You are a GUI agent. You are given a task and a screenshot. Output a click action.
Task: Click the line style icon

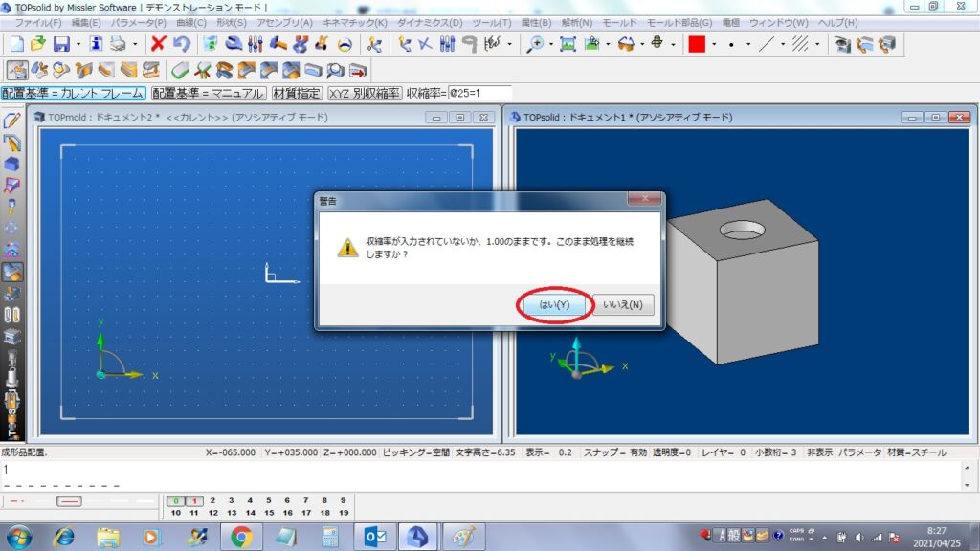(x=767, y=44)
